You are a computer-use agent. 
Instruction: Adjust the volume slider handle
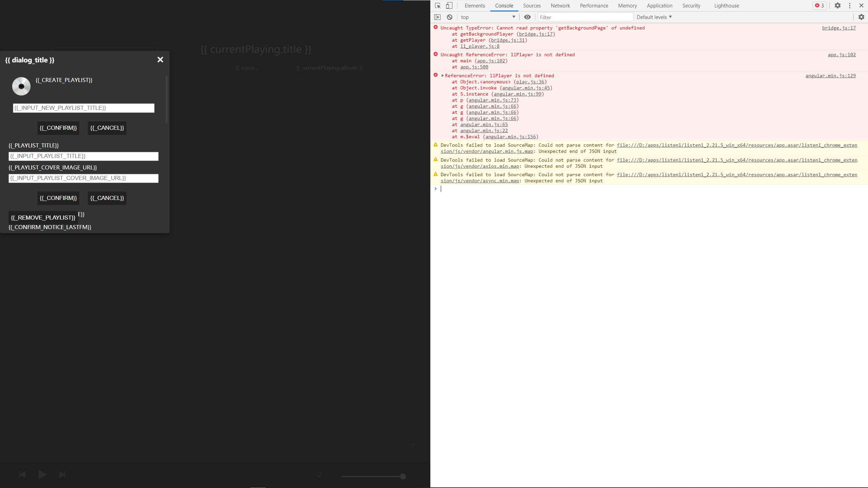[403, 476]
